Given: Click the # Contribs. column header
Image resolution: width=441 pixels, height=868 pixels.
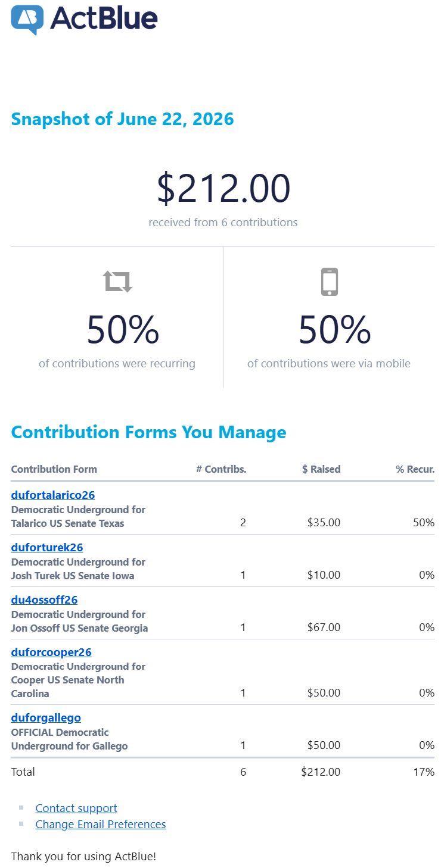Looking at the screenshot, I should click(221, 469).
